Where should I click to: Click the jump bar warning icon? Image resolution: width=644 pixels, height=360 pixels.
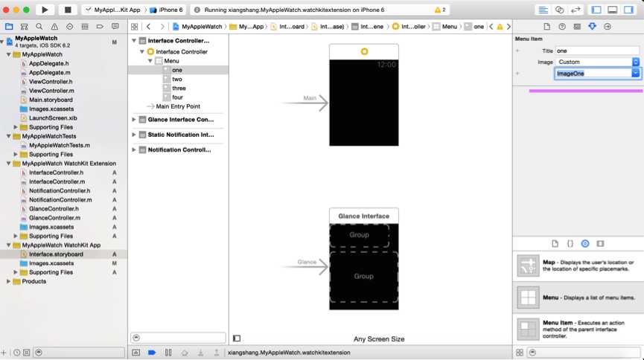(x=500, y=27)
